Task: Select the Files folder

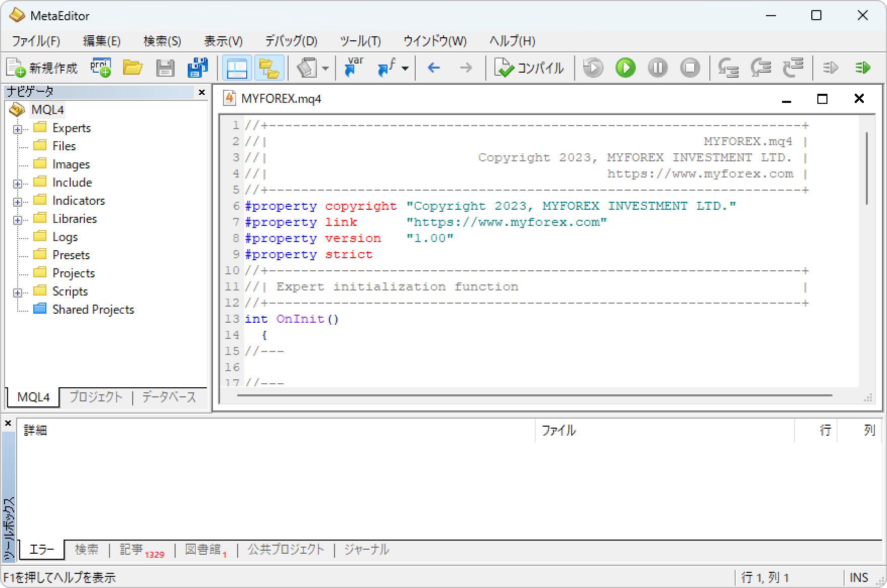Action: [64, 146]
